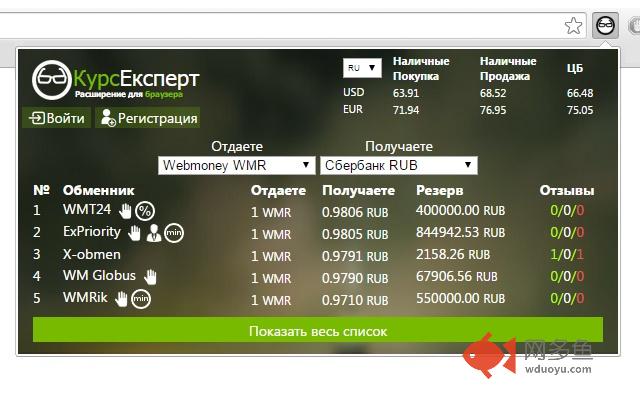Image resolution: width=640 pixels, height=400 pixels.
Task: Click the Отзывы column header
Action: click(567, 190)
